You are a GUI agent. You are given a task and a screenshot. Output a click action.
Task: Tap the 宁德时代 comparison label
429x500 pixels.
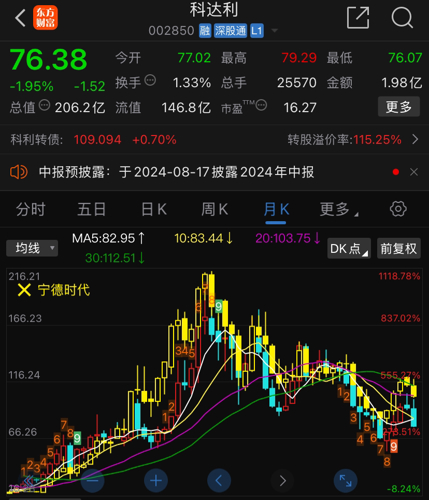click(x=64, y=290)
